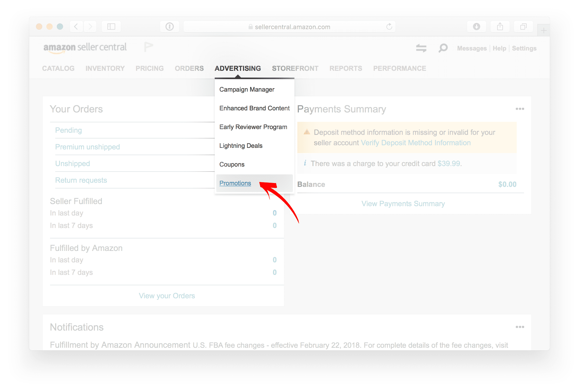Click Fulfilled by Amazon In last day count
The width and height of the screenshot is (579, 392).
pyautogui.click(x=275, y=260)
